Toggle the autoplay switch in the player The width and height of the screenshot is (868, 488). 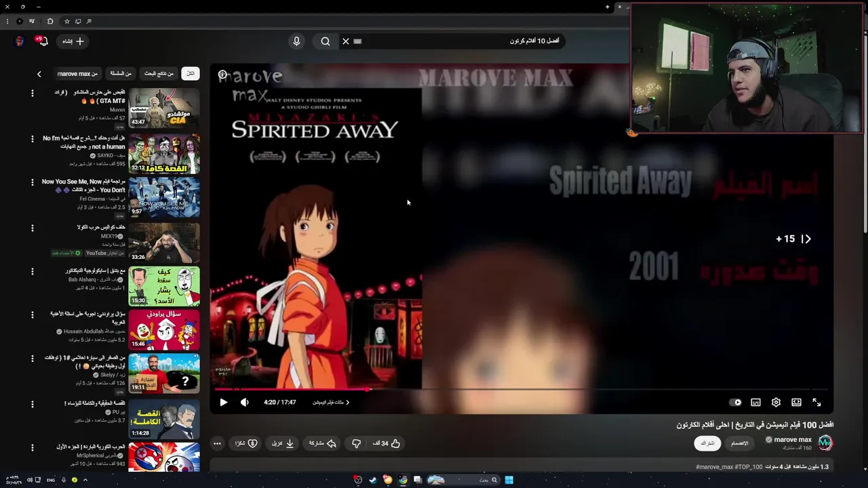tap(735, 402)
